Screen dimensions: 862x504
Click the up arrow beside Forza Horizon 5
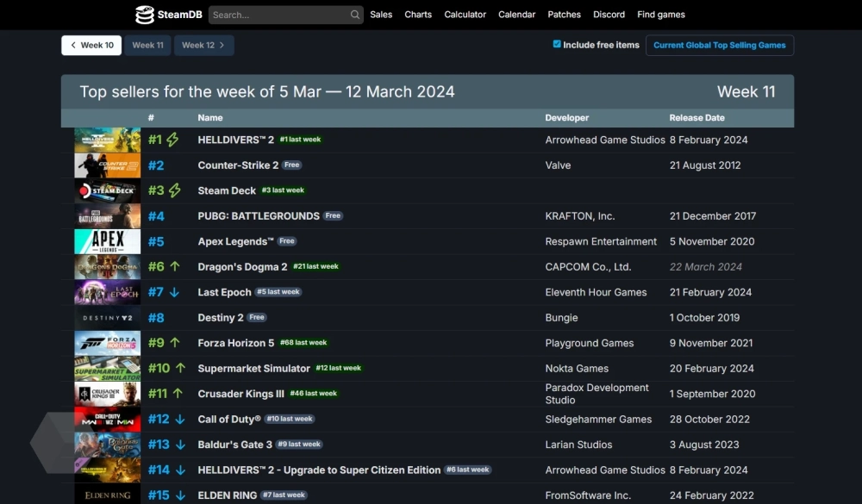point(175,343)
